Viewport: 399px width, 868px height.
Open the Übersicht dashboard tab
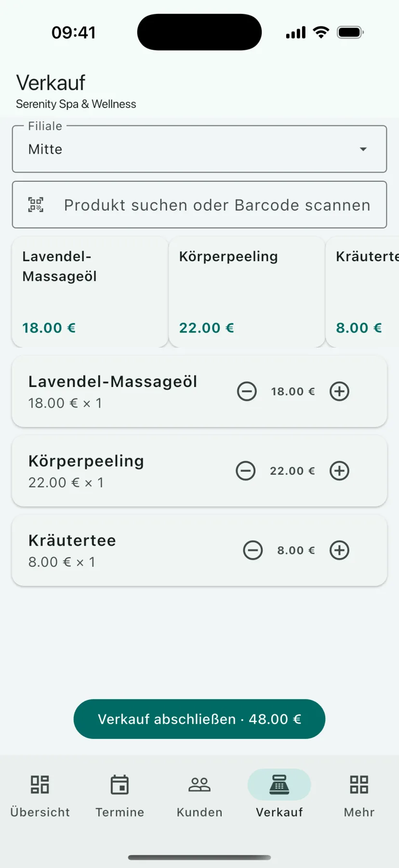40,795
